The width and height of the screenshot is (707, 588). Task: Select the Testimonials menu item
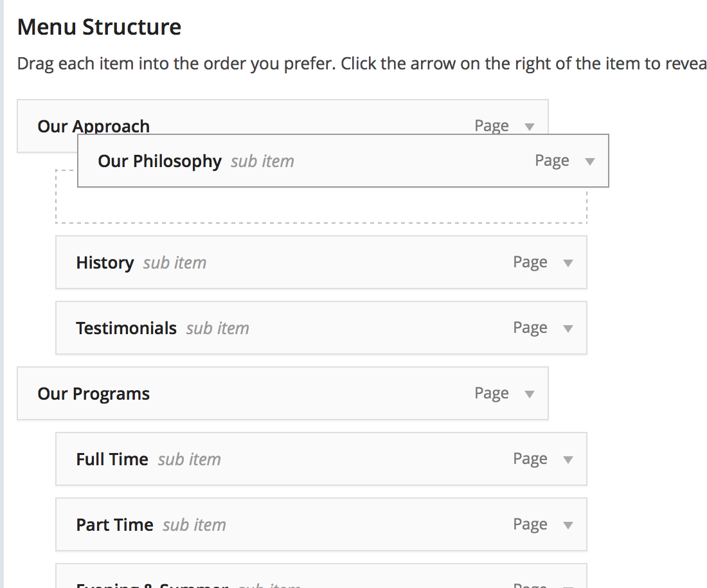tap(321, 328)
